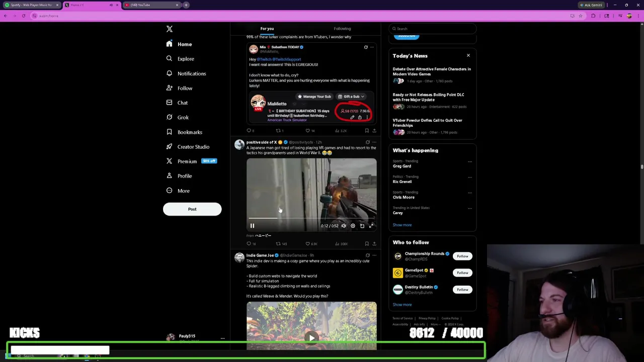
Task: Open the Terms of Service footer link
Action: [x=403, y=318]
